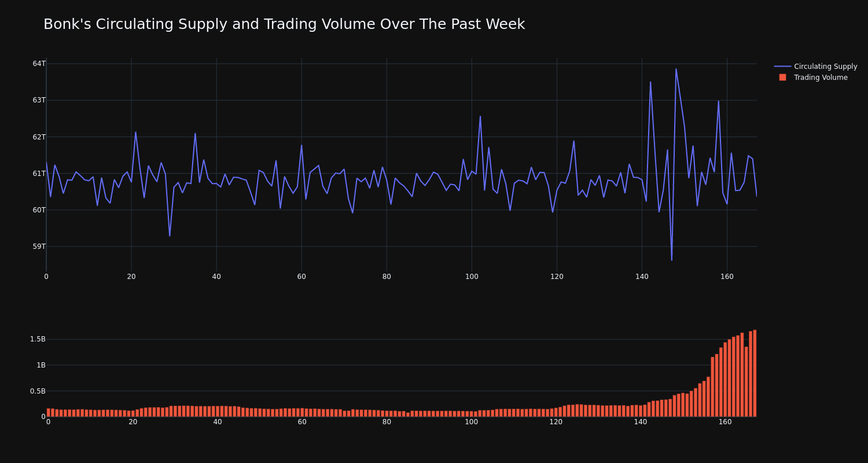Click x-axis label 60 on supply chart

[301, 277]
